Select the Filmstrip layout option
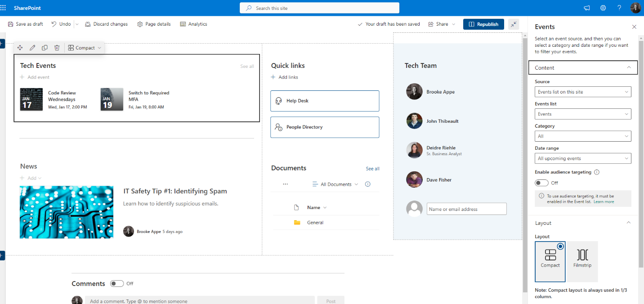Screen dimensions: 644x304 tap(582, 261)
